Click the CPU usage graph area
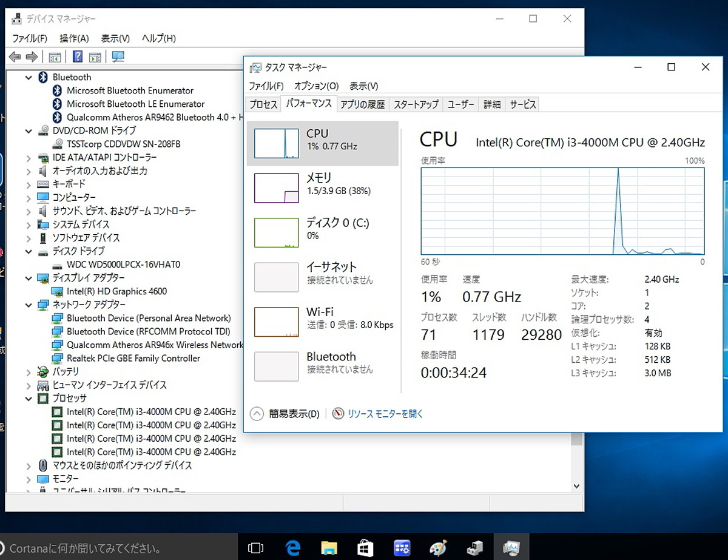 [x=562, y=211]
